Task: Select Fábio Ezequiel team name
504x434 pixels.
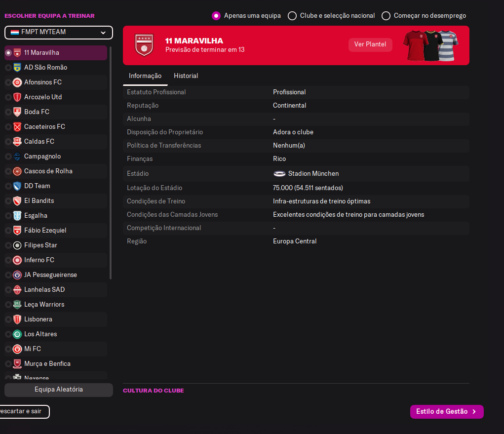Action: (x=45, y=230)
